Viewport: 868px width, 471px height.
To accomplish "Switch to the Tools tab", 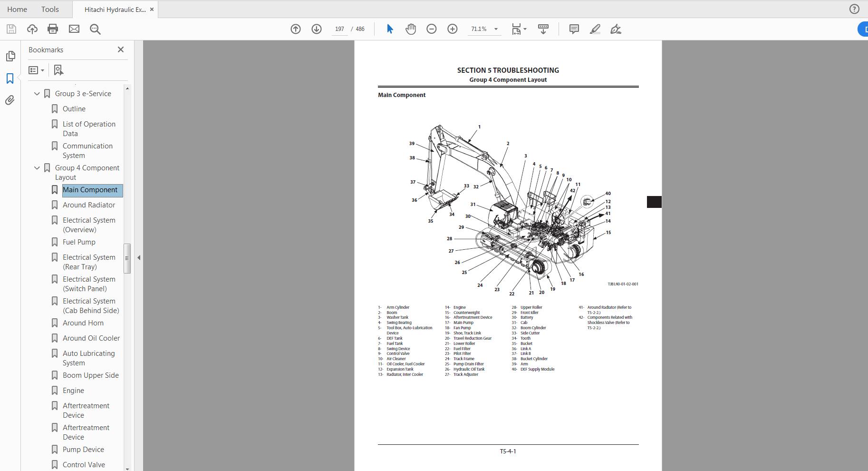I will (50, 9).
